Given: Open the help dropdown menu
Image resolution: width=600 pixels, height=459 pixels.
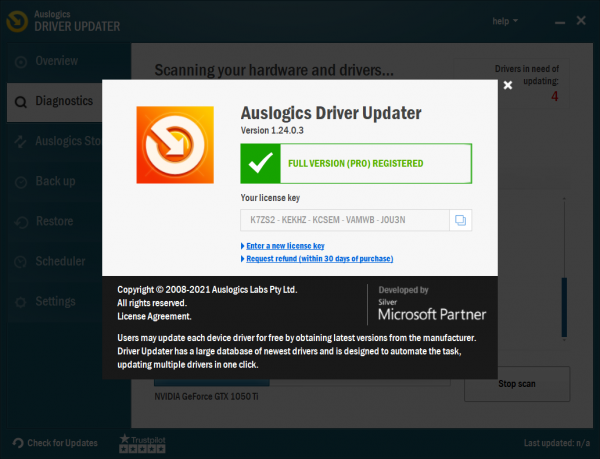Looking at the screenshot, I should click(505, 20).
